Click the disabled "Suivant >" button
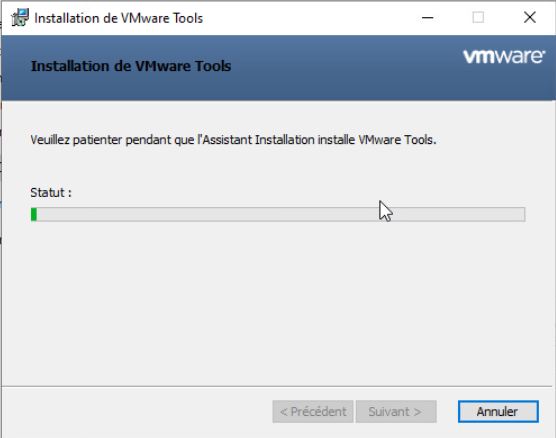Image resolution: width=556 pixels, height=438 pixels. [x=396, y=412]
